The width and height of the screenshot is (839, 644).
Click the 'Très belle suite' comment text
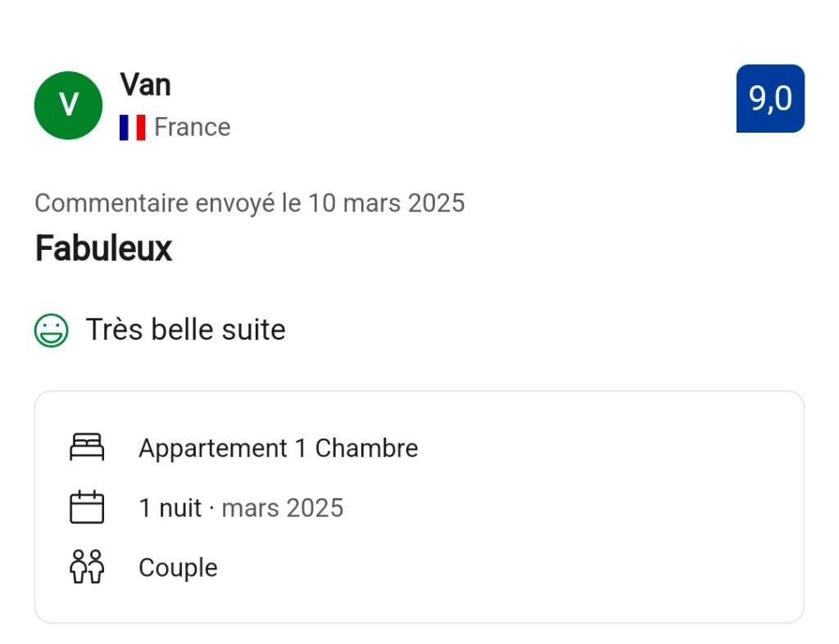185,330
